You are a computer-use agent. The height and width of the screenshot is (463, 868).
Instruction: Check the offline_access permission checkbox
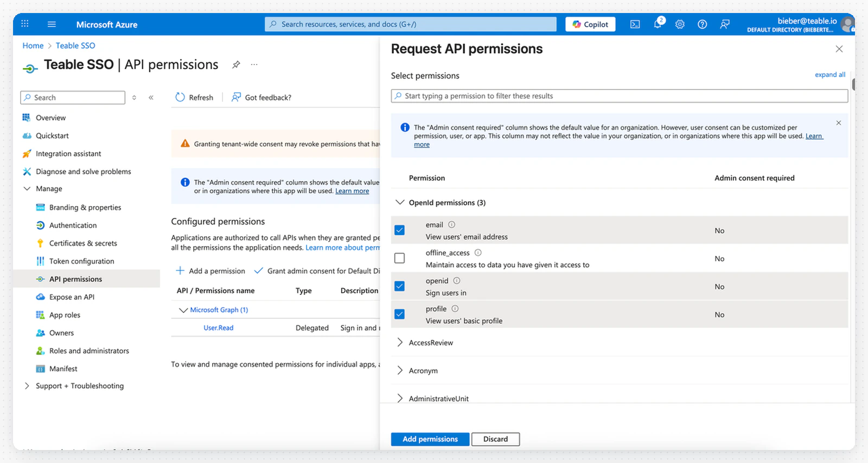(400, 258)
